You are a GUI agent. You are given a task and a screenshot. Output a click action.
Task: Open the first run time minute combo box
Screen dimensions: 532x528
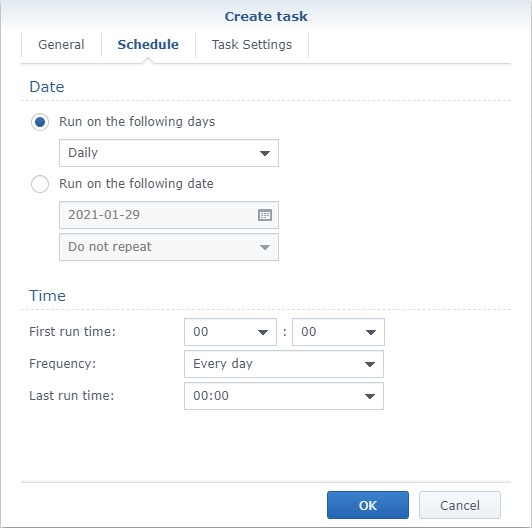(338, 332)
